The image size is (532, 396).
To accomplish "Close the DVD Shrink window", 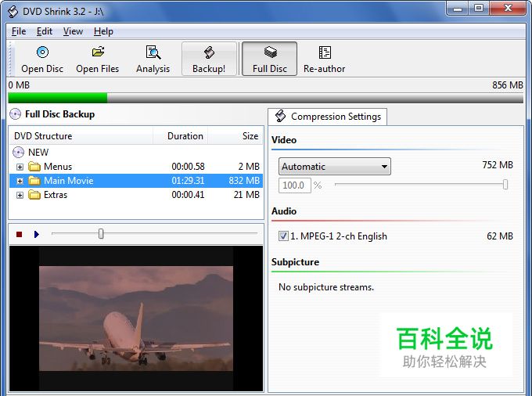I will [509, 9].
